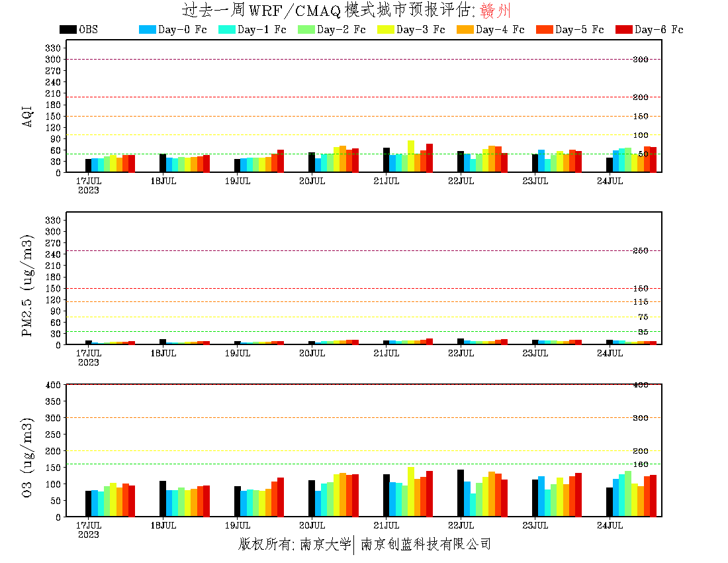Click the Day-3 Fc yellow legend swatch
This screenshot has height=563, width=728.
pyautogui.click(x=386, y=29)
